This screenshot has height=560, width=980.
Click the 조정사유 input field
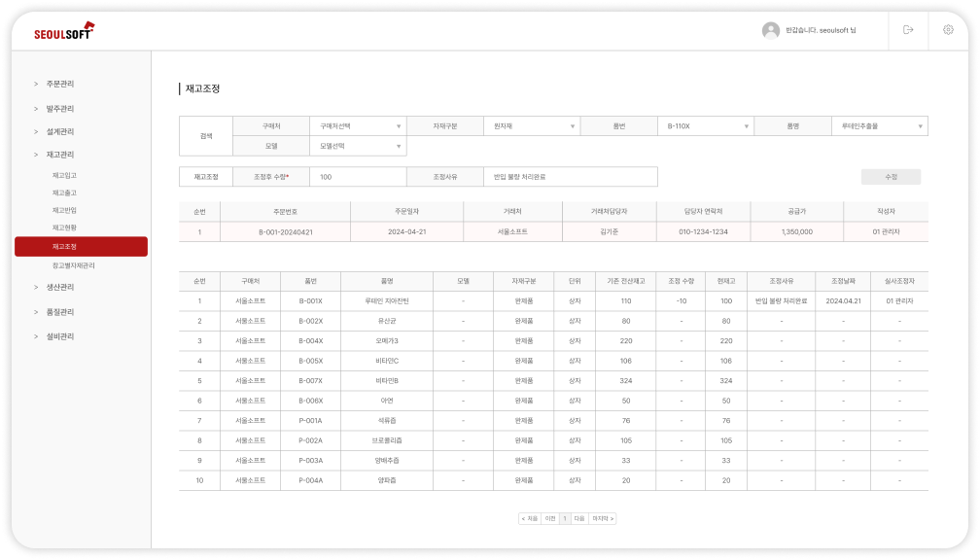point(571,177)
